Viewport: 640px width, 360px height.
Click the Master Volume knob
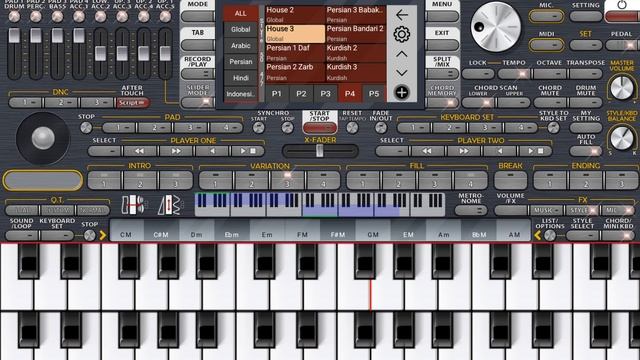[x=622, y=88]
